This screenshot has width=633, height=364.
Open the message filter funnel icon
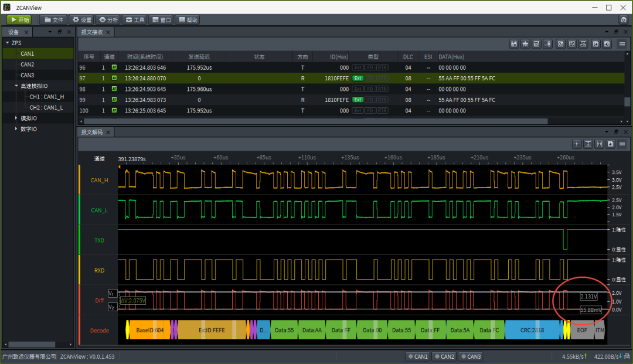click(536, 44)
